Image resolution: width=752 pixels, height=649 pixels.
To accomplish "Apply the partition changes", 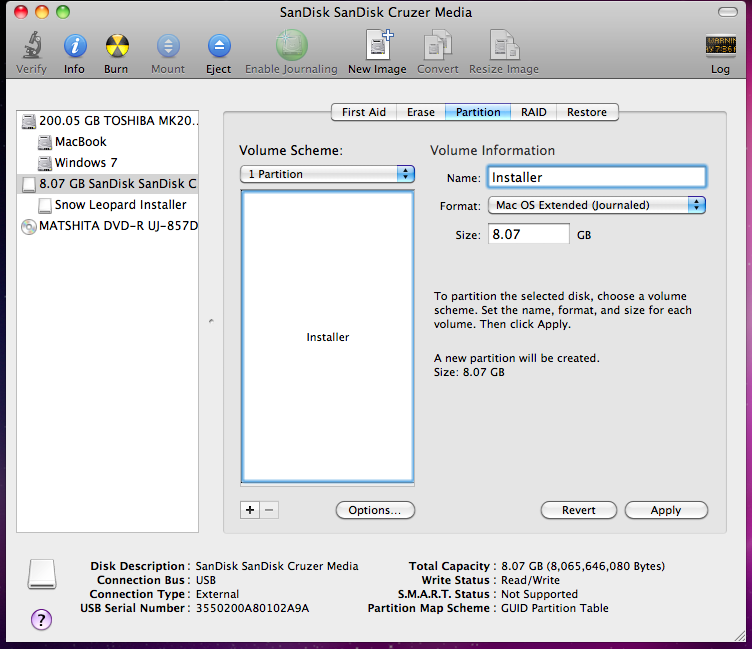I will pyautogui.click(x=666, y=510).
